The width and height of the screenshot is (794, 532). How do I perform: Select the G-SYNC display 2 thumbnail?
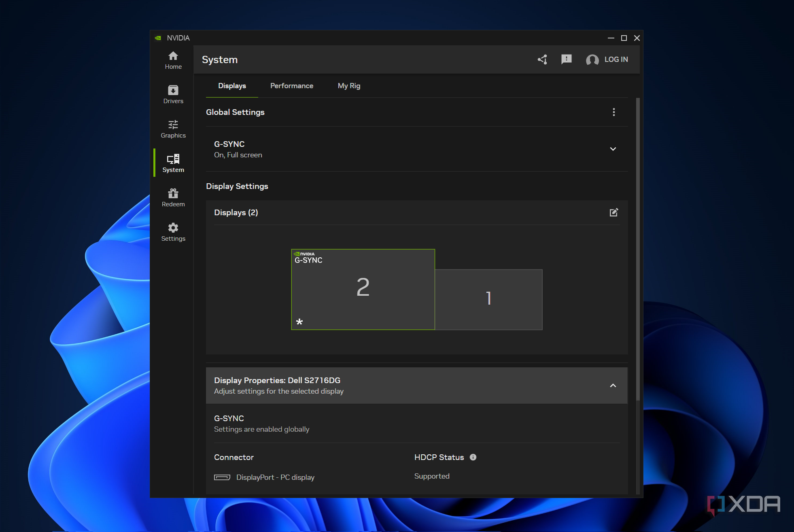[363, 289]
